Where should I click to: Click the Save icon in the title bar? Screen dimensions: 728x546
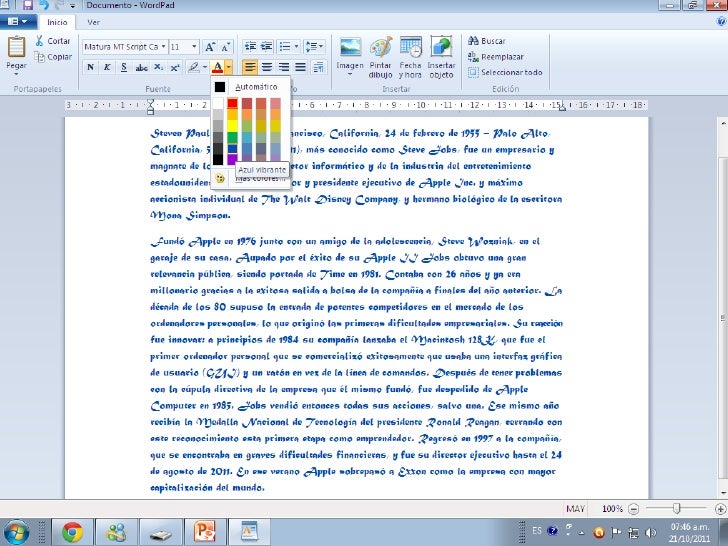[x=28, y=5]
